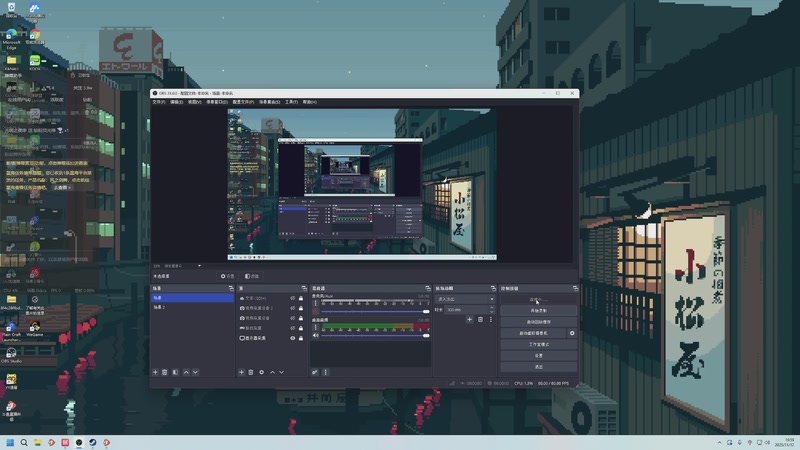Toggle visibility of Video Capture Device 2

point(293,308)
